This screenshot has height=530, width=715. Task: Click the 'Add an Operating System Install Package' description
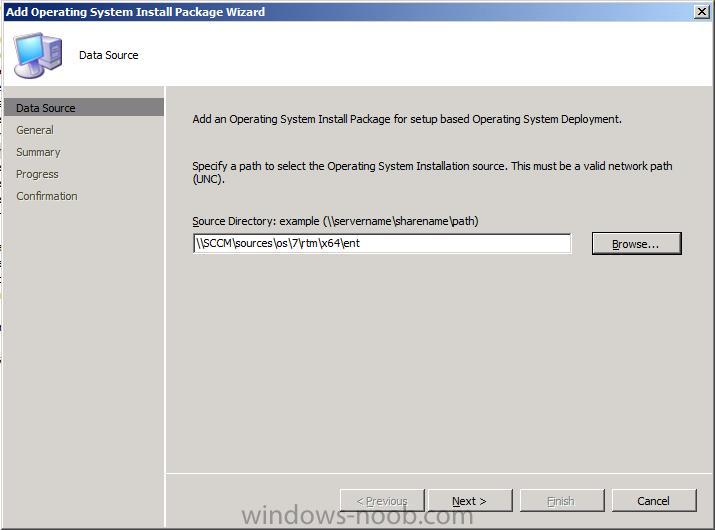[407, 119]
